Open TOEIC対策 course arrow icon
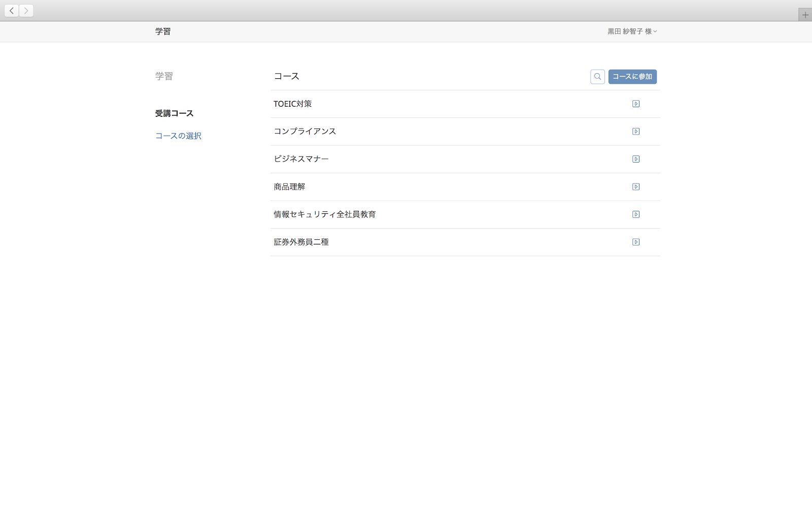 [x=635, y=104]
